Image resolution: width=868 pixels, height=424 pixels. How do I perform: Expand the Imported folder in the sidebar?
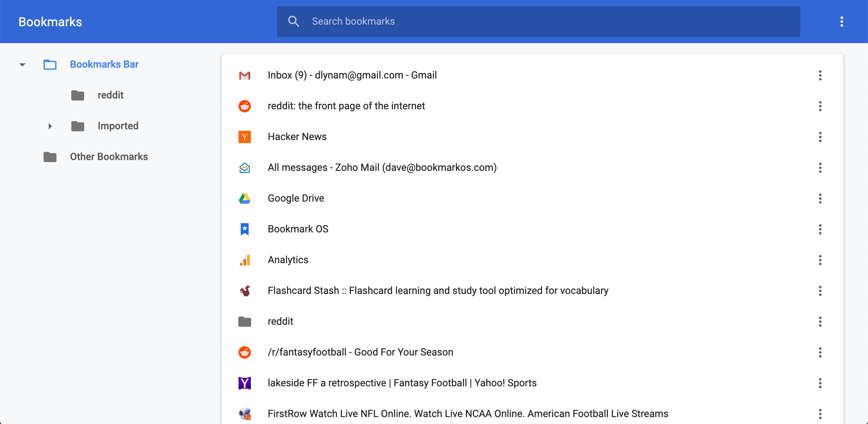pyautogui.click(x=50, y=126)
